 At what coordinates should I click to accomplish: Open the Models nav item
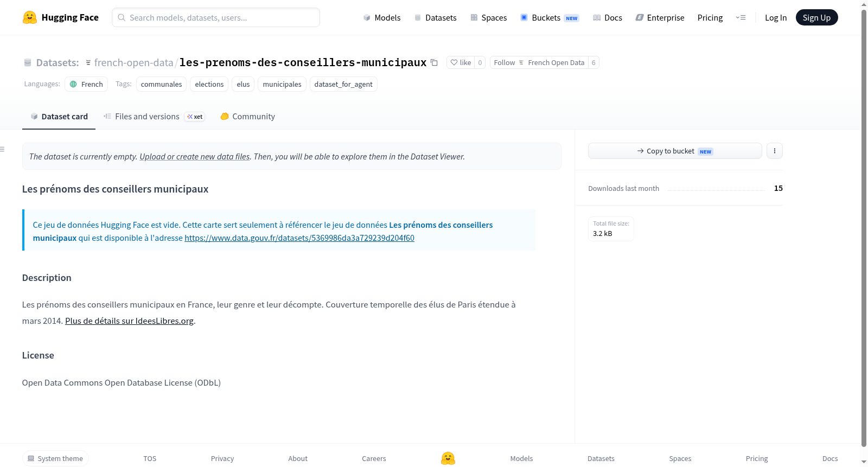(382, 17)
